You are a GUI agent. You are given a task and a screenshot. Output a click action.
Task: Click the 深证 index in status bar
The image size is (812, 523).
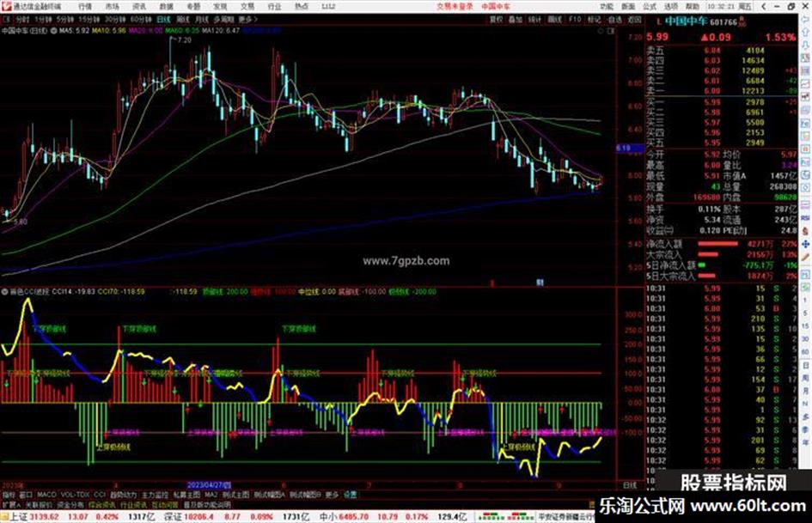click(x=173, y=517)
